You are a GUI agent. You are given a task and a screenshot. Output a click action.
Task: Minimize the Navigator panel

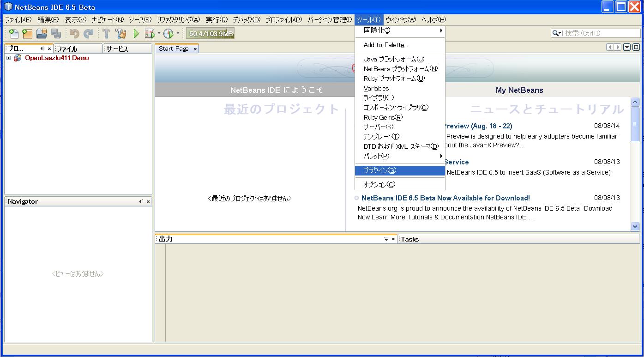141,201
